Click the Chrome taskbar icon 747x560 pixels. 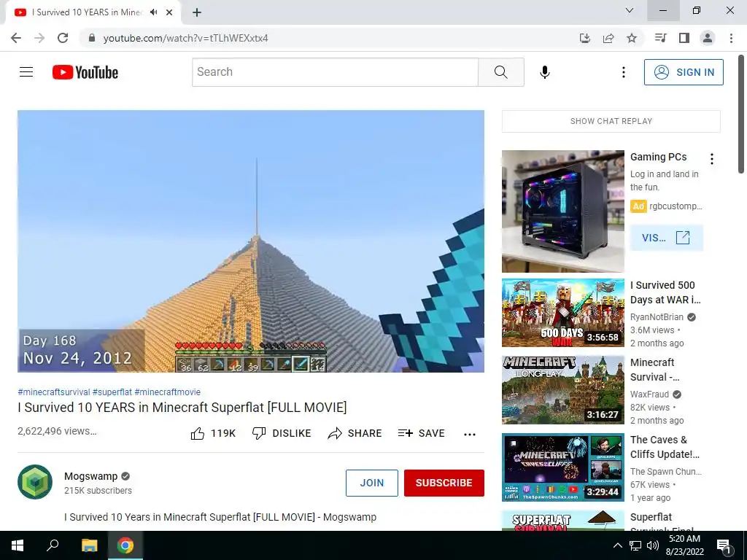click(x=125, y=545)
